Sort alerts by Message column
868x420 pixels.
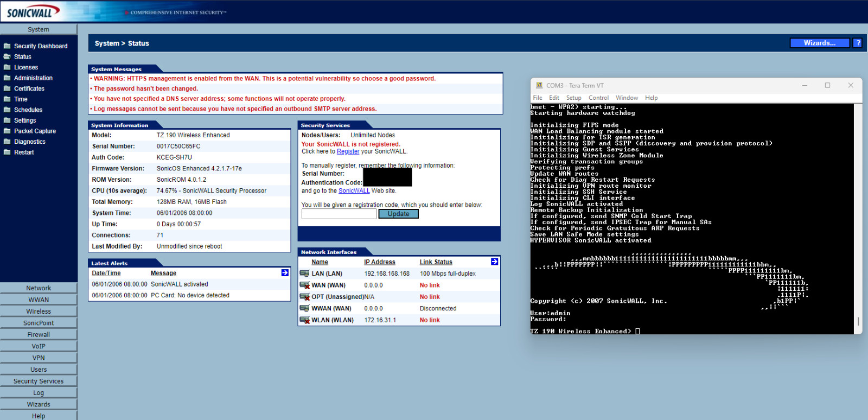(x=163, y=273)
